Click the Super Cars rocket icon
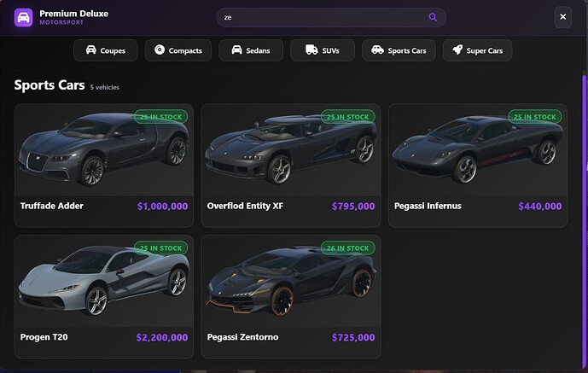This screenshot has height=373, width=588. point(457,50)
